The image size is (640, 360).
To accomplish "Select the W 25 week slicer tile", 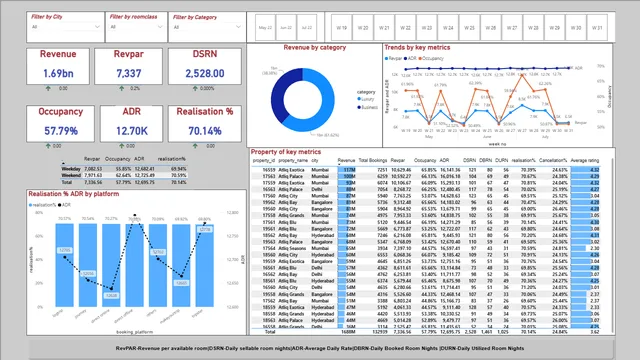I will [469, 28].
